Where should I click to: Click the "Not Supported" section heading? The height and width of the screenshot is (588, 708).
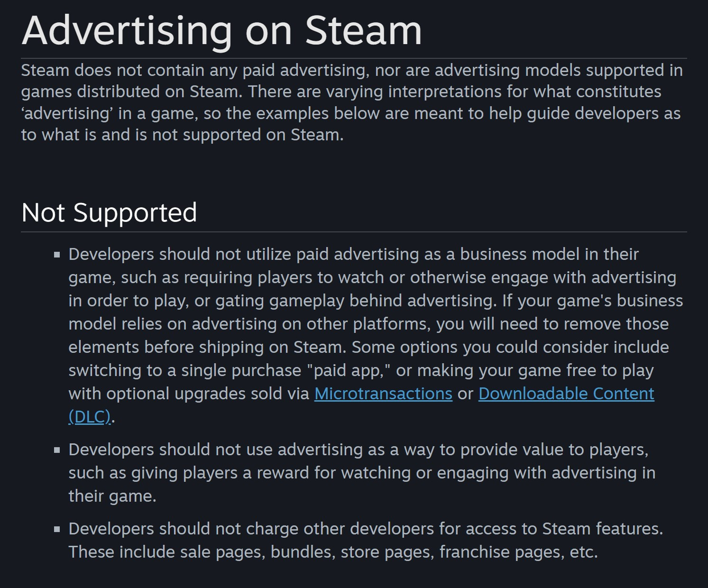tap(109, 212)
